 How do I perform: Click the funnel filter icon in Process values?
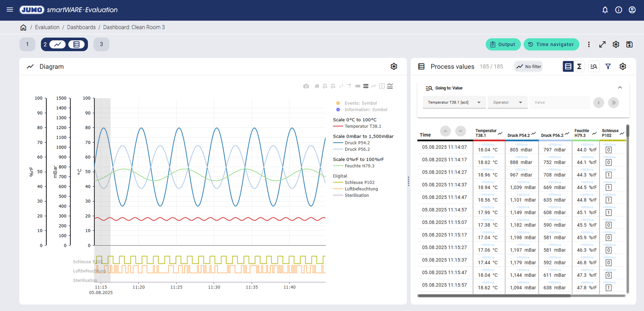[608, 66]
